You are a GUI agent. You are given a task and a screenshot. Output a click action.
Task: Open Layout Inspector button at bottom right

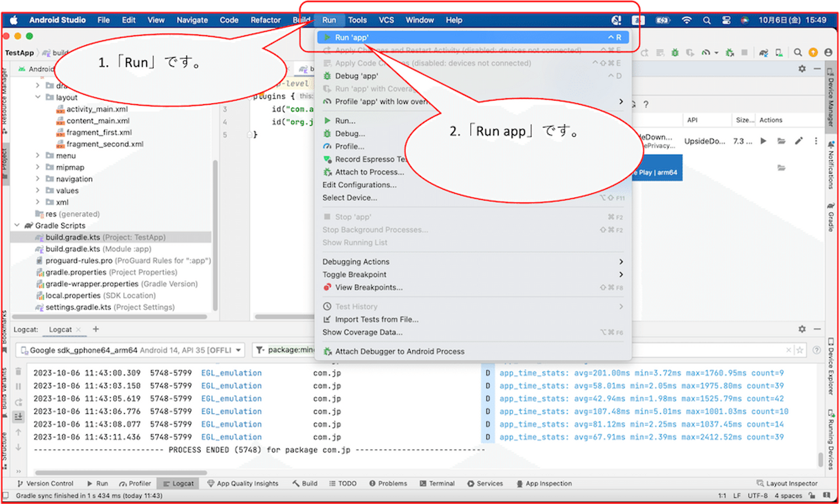pyautogui.click(x=787, y=484)
